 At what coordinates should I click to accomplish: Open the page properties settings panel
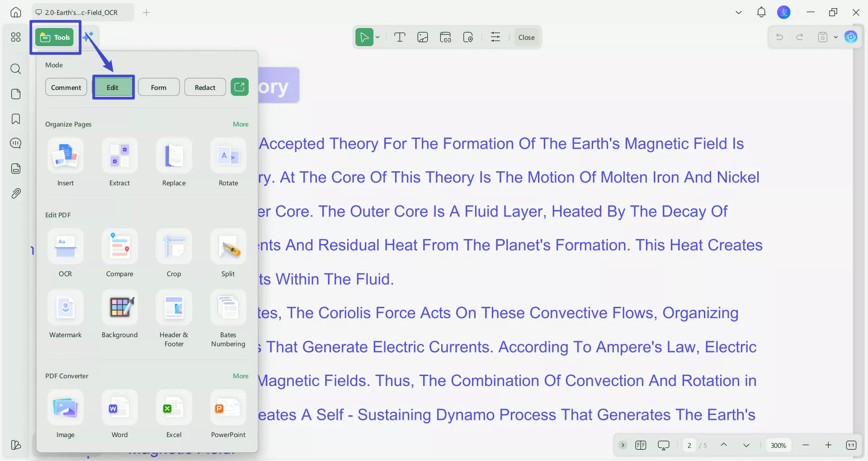(x=495, y=37)
